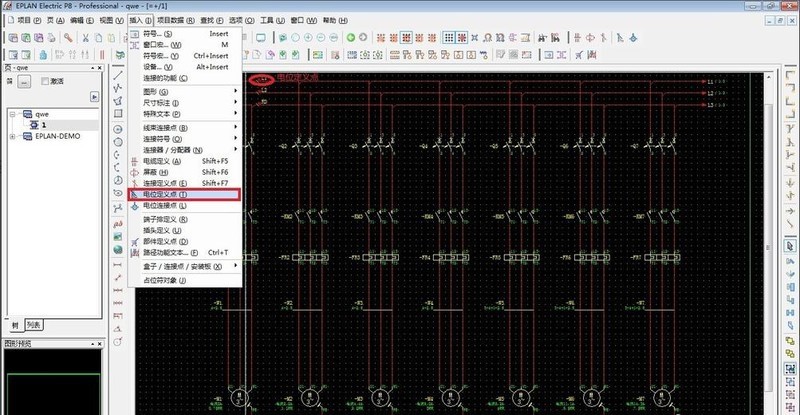Viewport: 800px width, 415px height.
Task: Close the 图形预览 panel
Action: [99, 344]
